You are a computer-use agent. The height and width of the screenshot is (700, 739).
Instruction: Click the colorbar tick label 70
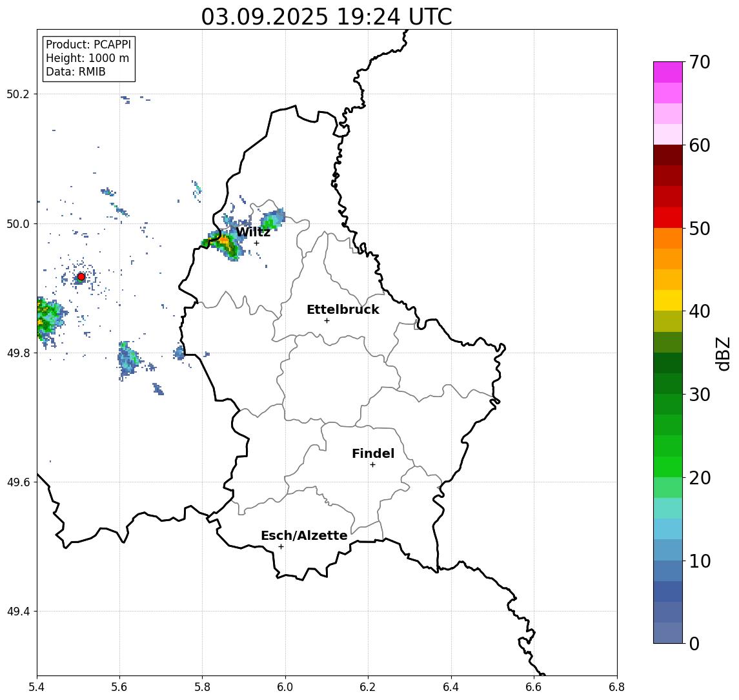click(x=700, y=62)
